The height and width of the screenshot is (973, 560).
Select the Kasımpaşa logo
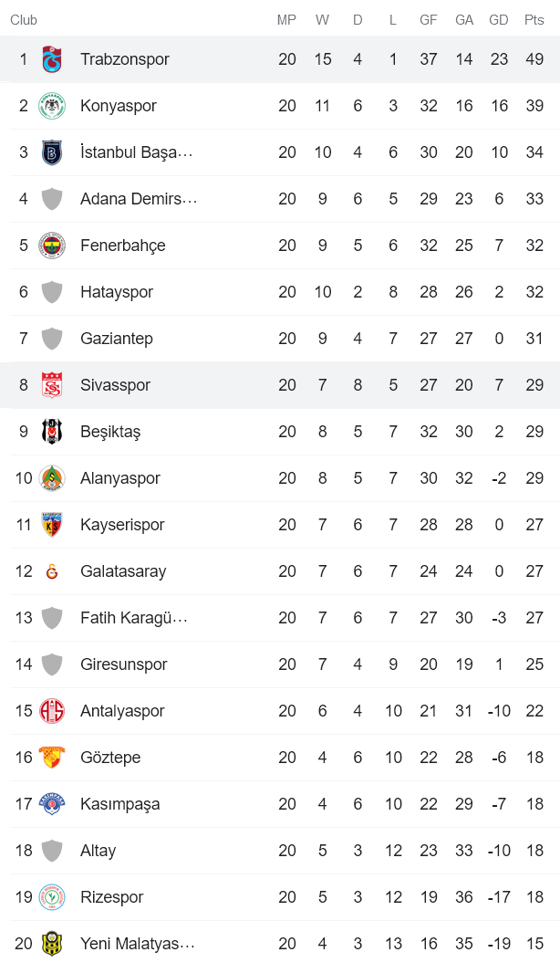pyautogui.click(x=52, y=803)
